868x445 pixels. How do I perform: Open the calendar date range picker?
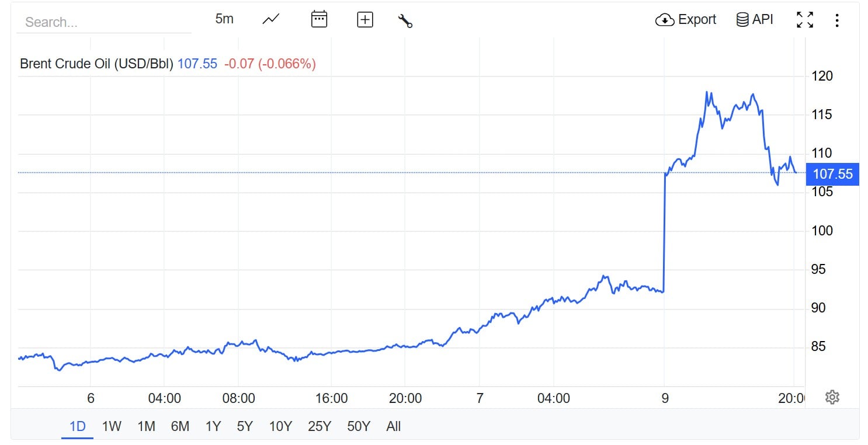319,19
